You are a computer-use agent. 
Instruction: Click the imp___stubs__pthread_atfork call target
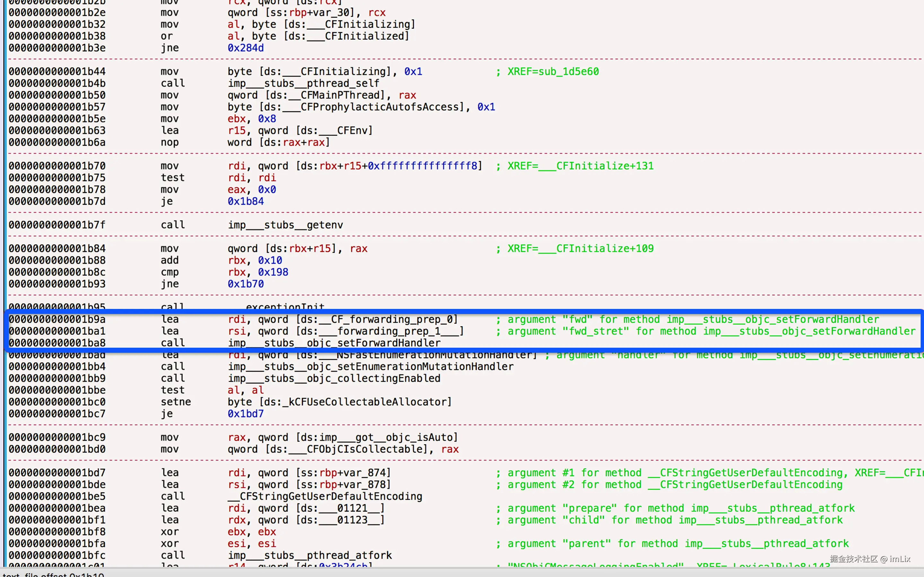point(309,555)
